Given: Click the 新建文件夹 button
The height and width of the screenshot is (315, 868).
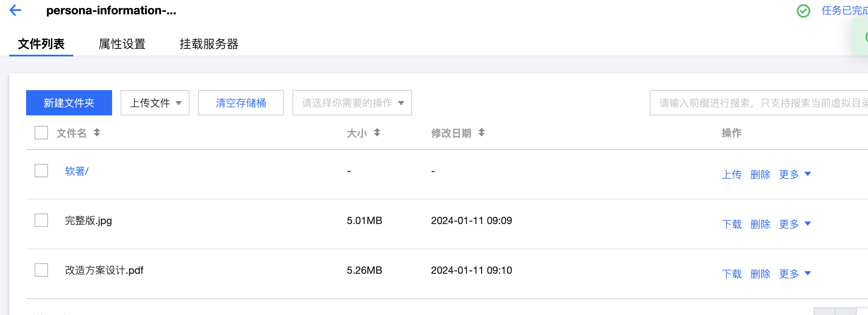Looking at the screenshot, I should pyautogui.click(x=69, y=103).
